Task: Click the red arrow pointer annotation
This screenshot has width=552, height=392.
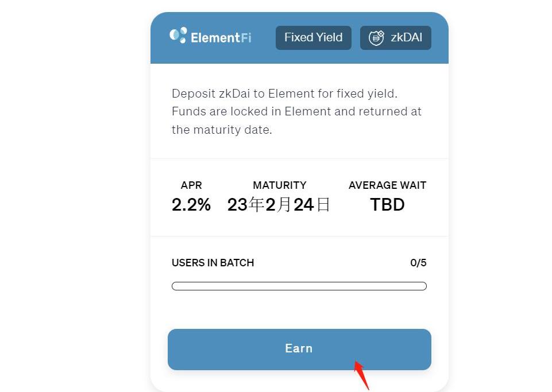Action: (361, 374)
